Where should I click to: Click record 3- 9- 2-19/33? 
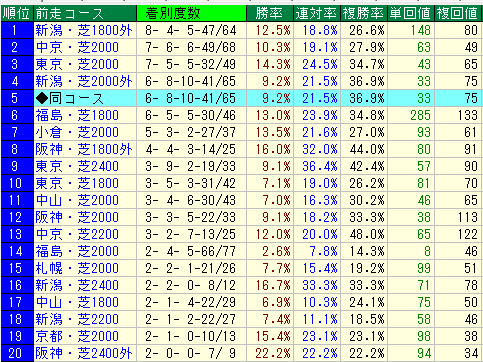pyautogui.click(x=191, y=167)
